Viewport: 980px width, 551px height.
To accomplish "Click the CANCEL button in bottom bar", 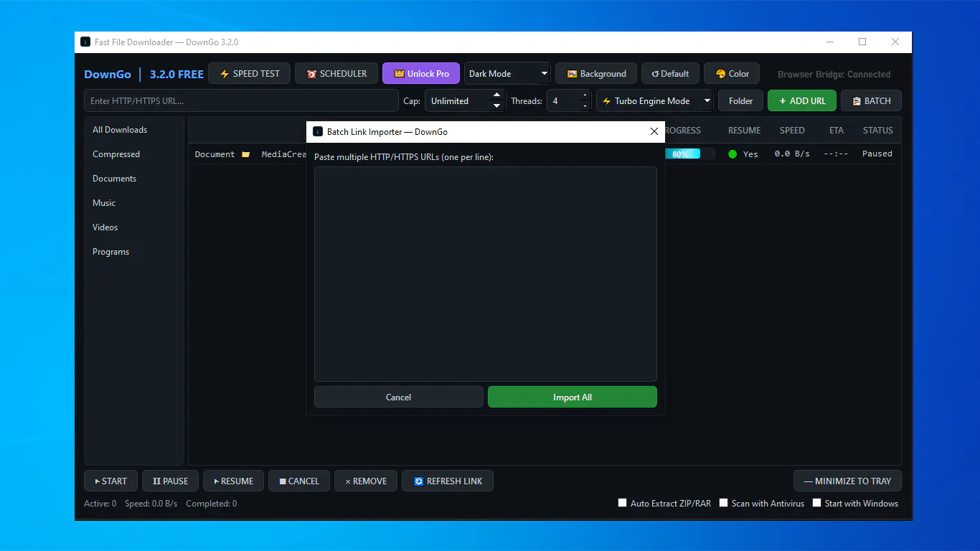I will pos(299,481).
